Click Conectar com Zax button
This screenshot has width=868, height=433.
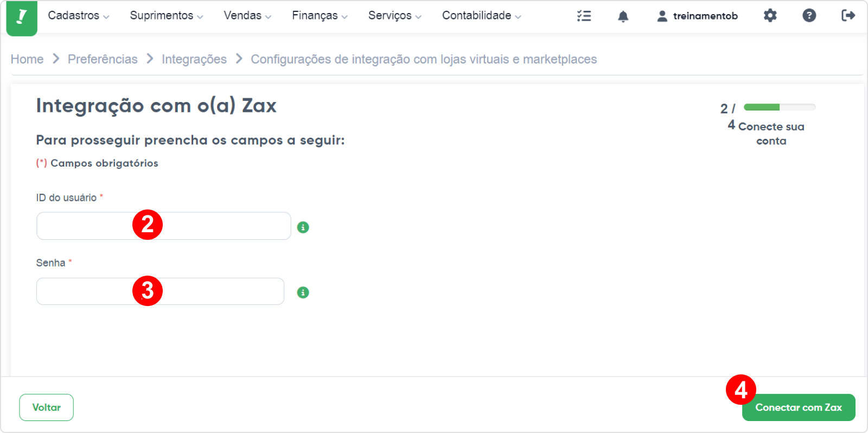click(799, 407)
